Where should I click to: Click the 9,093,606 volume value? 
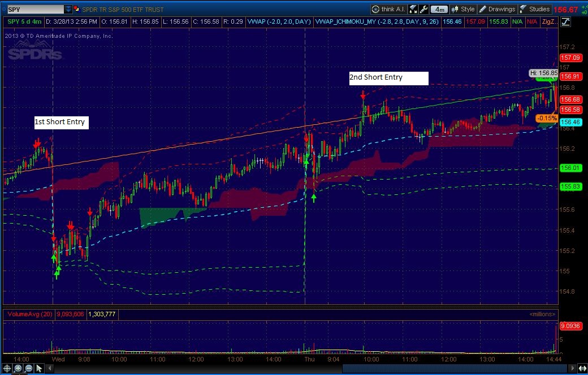[x=70, y=315]
